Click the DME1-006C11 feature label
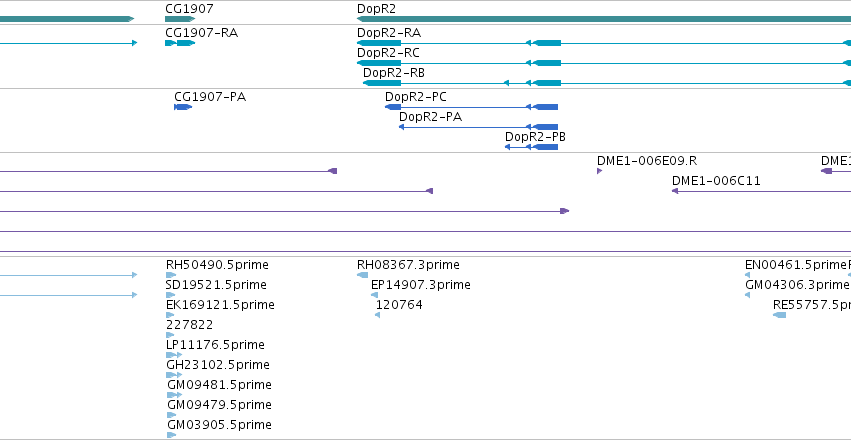Viewport: 851px width, 440px height. (x=716, y=181)
